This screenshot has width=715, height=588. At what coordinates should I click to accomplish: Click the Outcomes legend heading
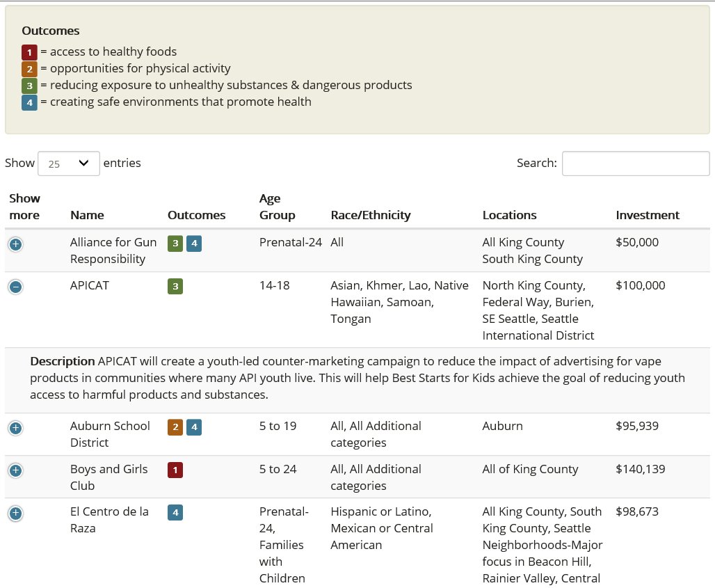pyautogui.click(x=51, y=31)
